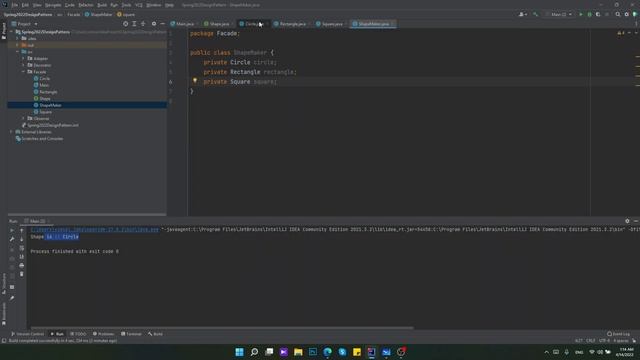The height and width of the screenshot is (360, 640).
Task: Expand the out folder
Action: pos(18,45)
